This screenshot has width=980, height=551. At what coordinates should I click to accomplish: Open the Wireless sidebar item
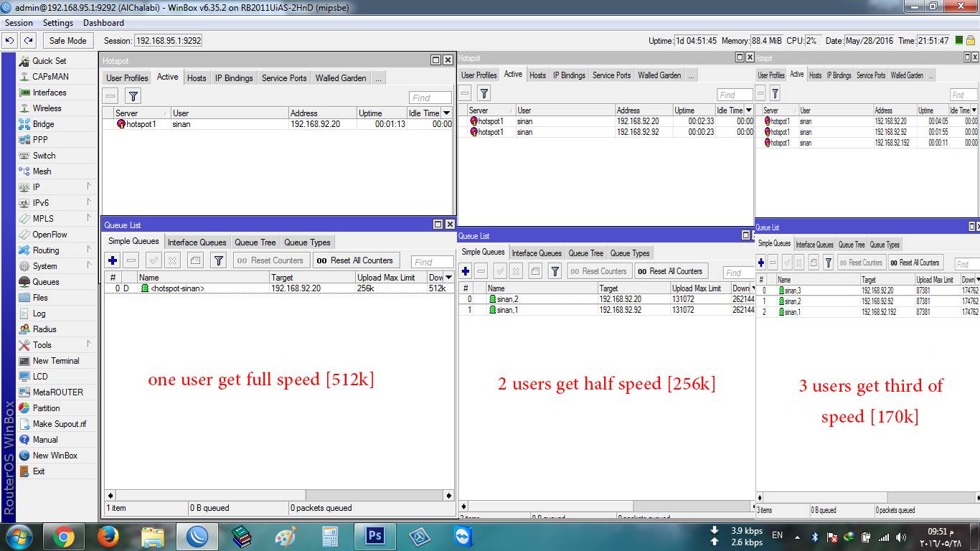[x=47, y=108]
